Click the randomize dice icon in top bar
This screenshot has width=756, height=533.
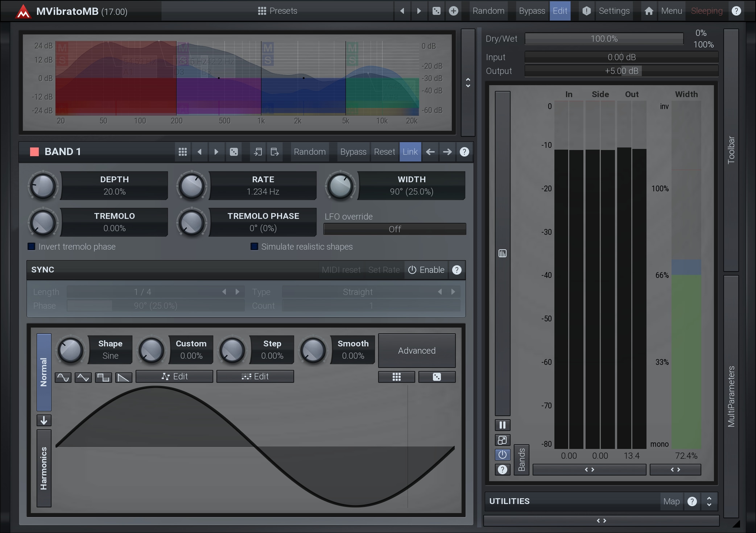tap(436, 11)
